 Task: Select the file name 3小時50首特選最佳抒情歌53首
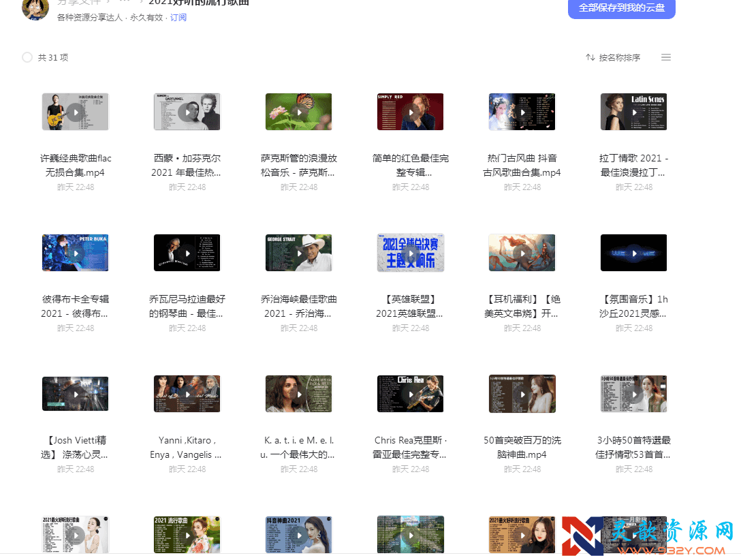(633, 447)
